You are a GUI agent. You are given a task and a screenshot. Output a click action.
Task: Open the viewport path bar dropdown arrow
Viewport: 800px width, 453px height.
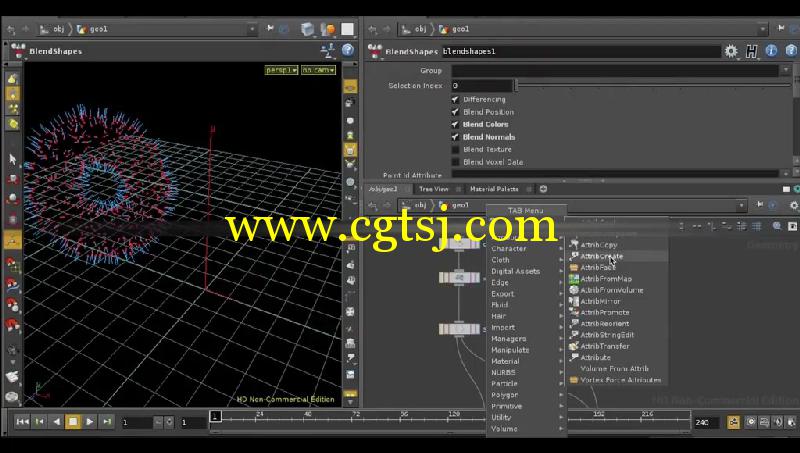252,29
